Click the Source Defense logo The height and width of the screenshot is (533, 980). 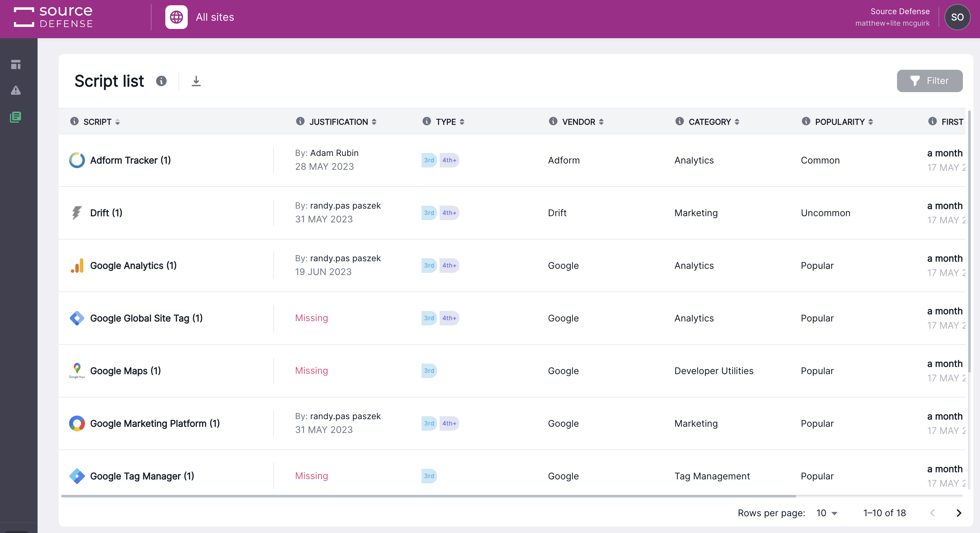coord(53,17)
